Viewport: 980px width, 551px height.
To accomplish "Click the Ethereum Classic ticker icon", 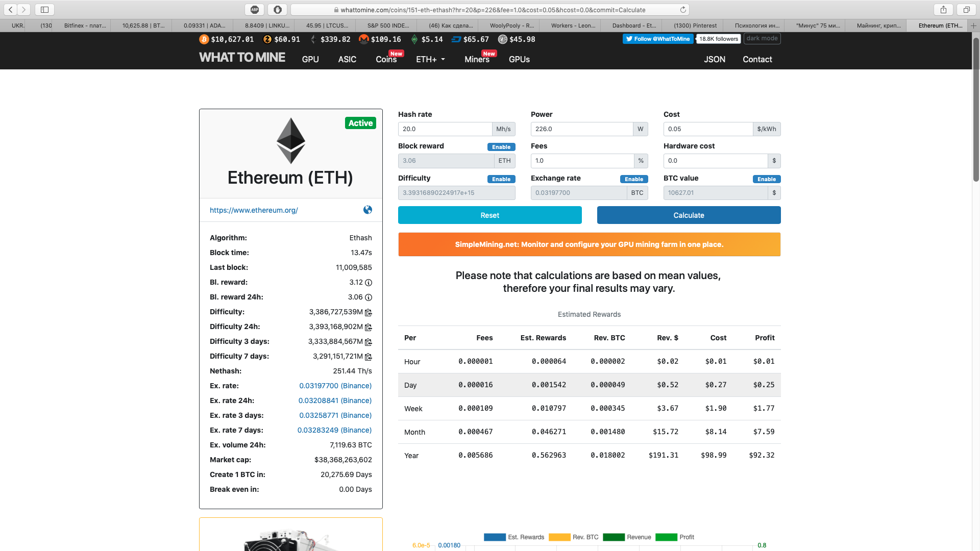I will click(414, 39).
